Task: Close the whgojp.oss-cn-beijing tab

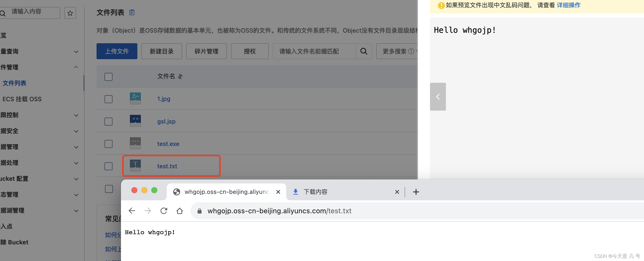Action: [x=278, y=192]
